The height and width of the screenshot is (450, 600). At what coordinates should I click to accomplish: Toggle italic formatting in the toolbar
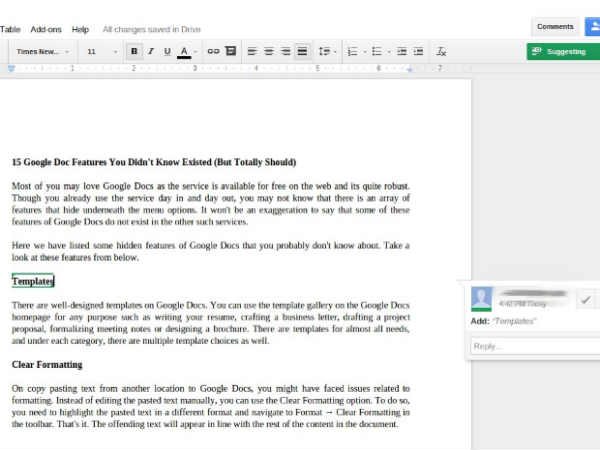150,51
